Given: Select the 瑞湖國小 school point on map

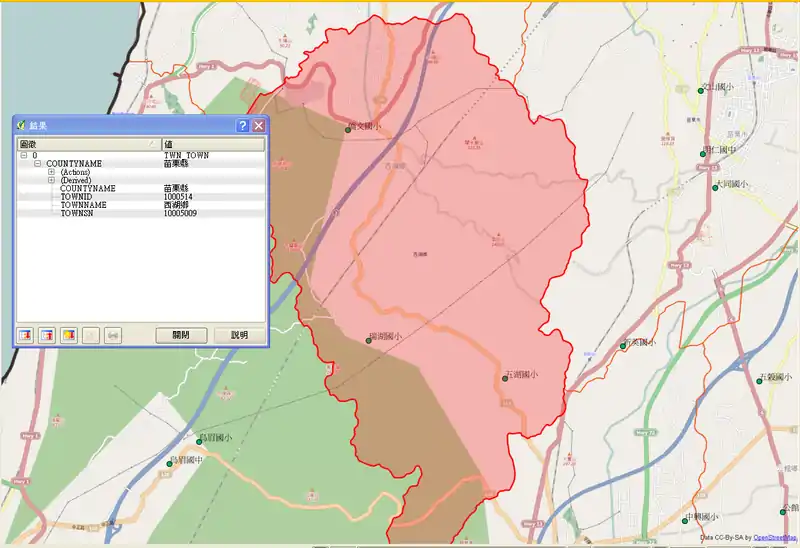Looking at the screenshot, I should [x=369, y=341].
